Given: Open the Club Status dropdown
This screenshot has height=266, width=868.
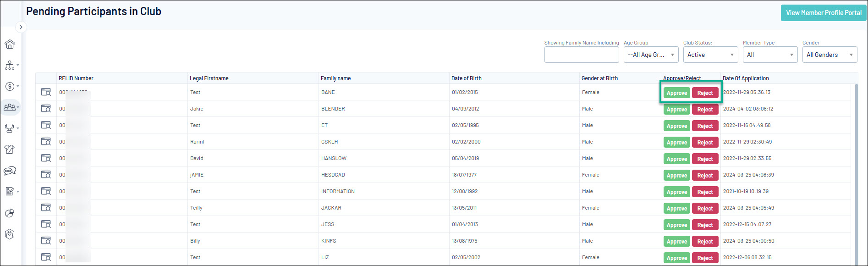Looking at the screenshot, I should pos(711,55).
